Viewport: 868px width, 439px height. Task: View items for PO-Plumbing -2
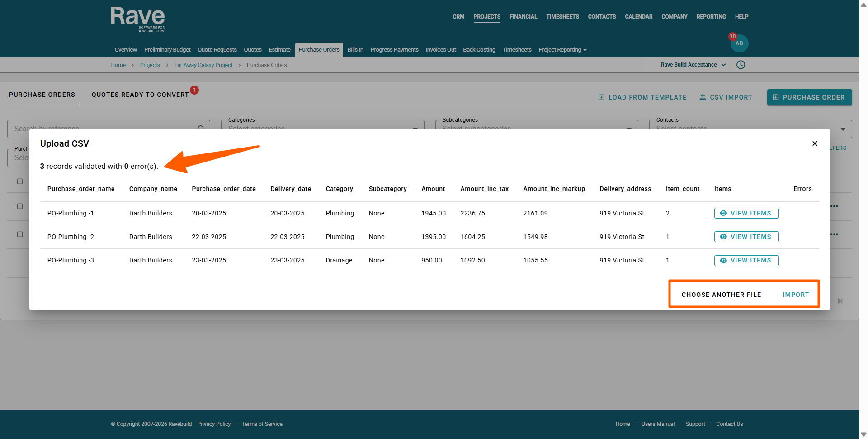click(746, 237)
